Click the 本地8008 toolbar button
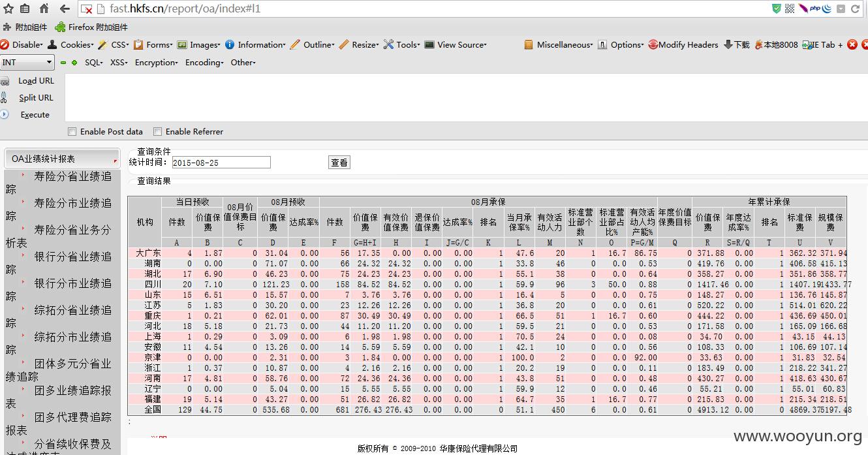Viewport: 868px width, 455px height. click(776, 44)
